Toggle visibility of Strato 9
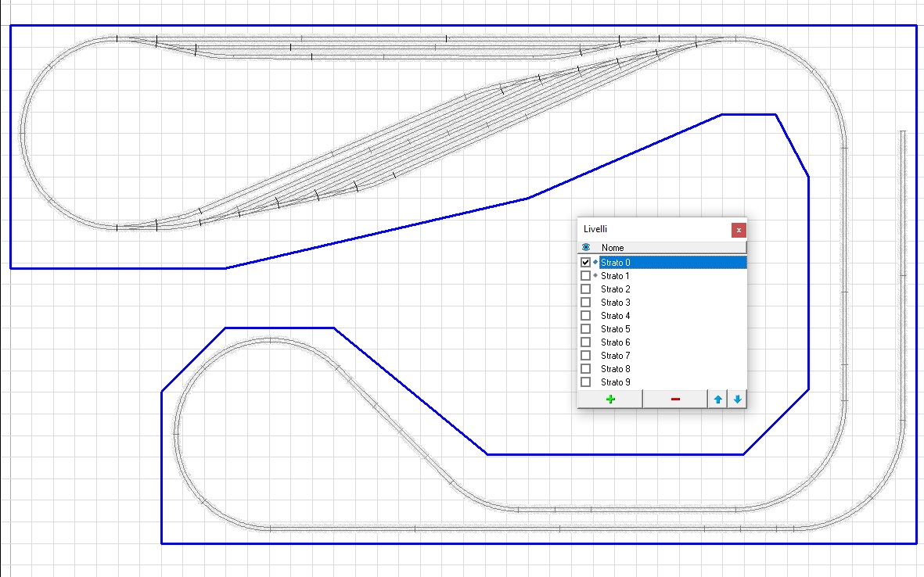The image size is (924, 577). tap(585, 382)
